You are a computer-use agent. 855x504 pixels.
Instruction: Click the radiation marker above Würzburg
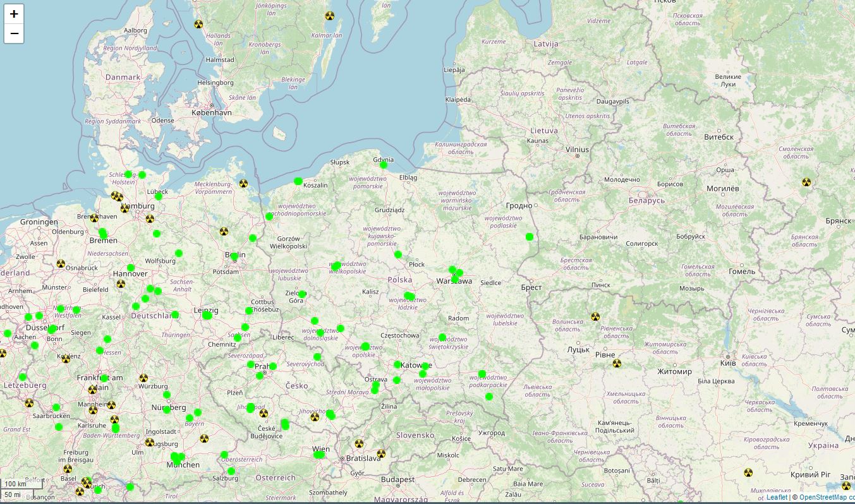click(x=143, y=378)
